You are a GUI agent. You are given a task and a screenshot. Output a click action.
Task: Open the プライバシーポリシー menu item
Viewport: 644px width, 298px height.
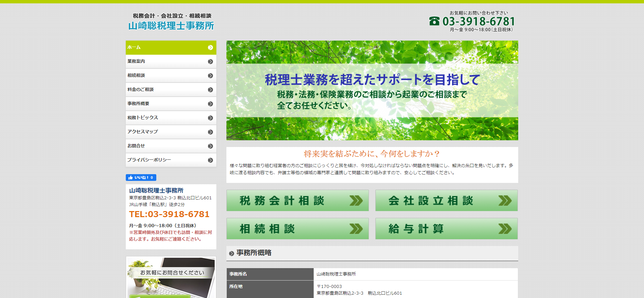pos(171,160)
